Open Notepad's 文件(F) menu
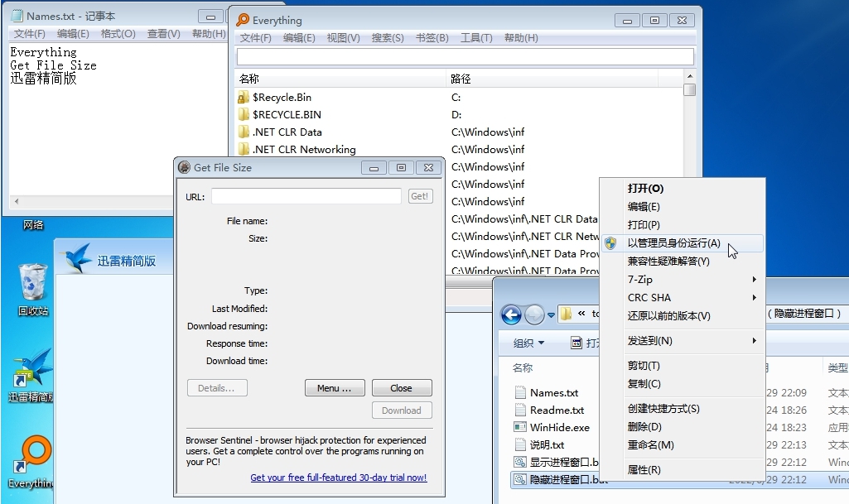The height and width of the screenshot is (504, 849). click(x=29, y=34)
